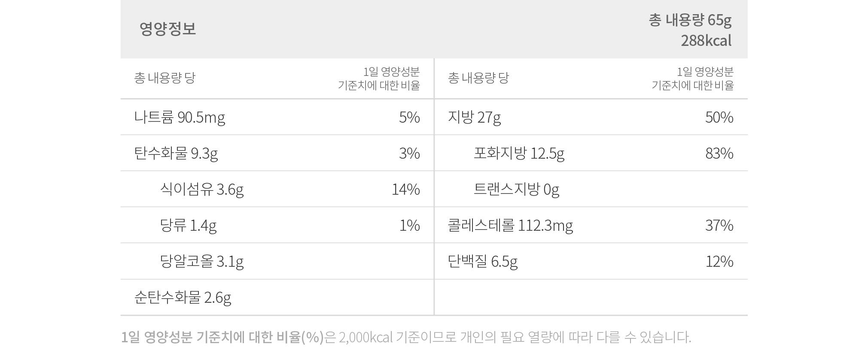The image size is (868, 347).
Task: Click the 지방 27g label
Action: click(474, 117)
